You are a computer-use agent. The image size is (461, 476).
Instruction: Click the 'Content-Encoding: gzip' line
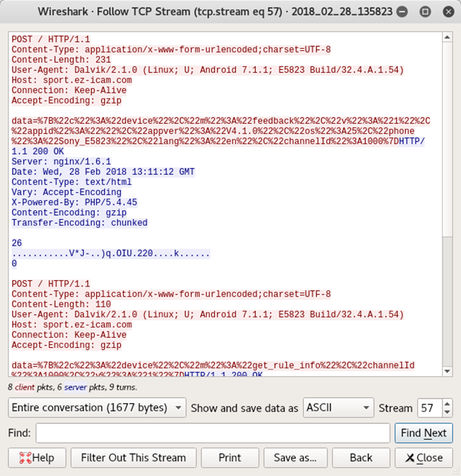(x=69, y=212)
